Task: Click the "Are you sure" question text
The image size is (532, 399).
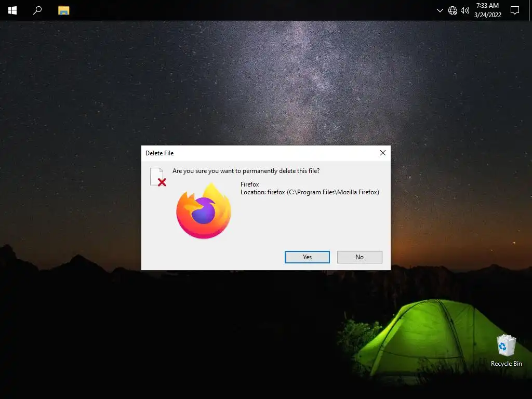Action: click(246, 171)
